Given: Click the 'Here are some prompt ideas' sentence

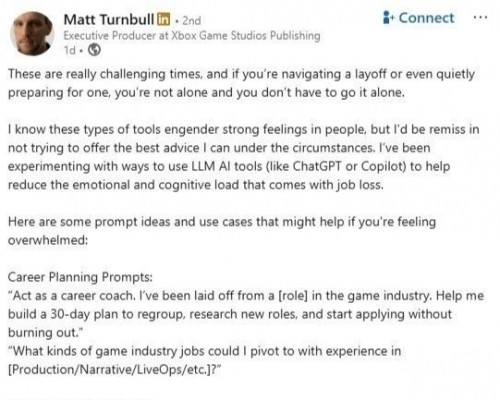Looking at the screenshot, I should [222, 231].
